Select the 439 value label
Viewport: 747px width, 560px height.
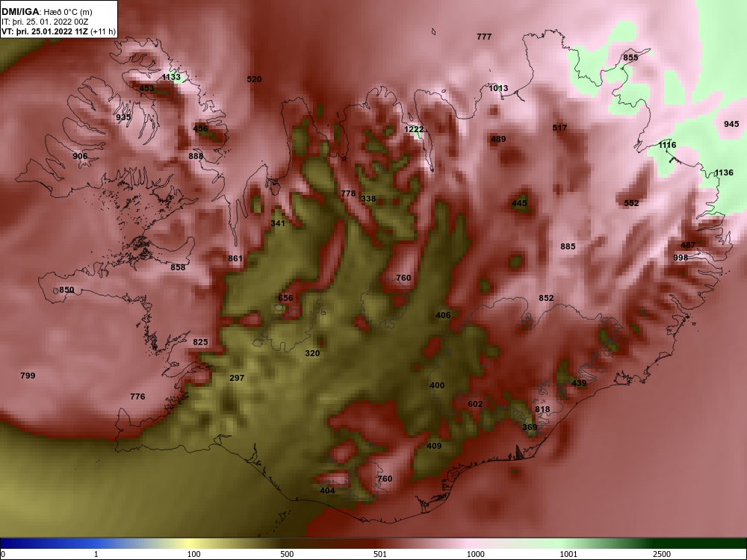click(x=579, y=383)
